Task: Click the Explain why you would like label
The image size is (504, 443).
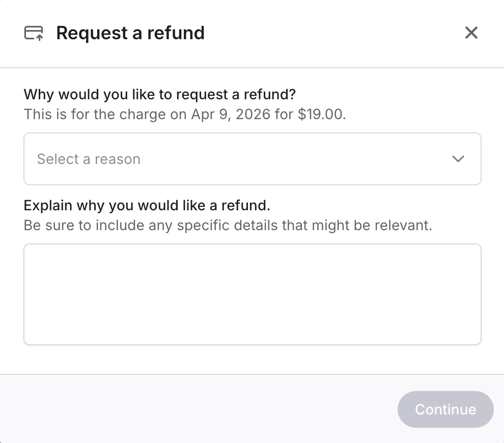Action: coord(147,206)
